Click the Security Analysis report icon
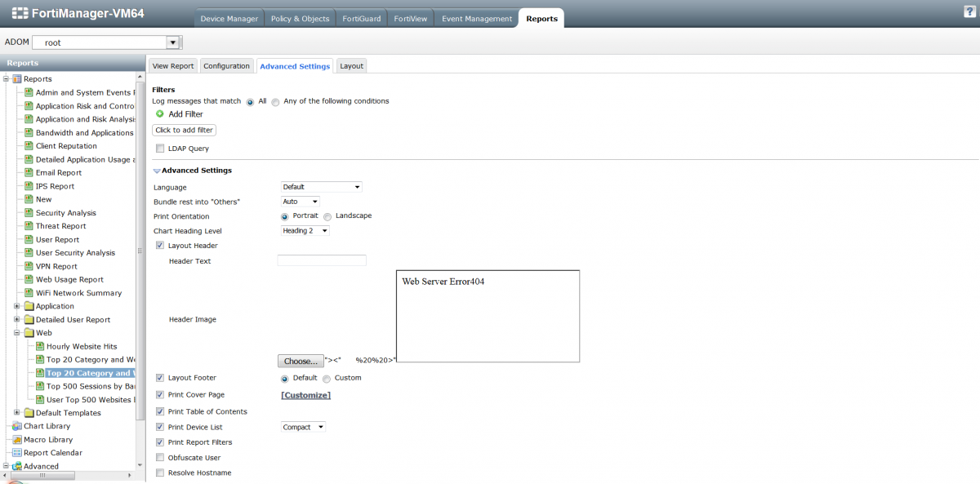Screen dimensions: 980x484 pos(29,213)
